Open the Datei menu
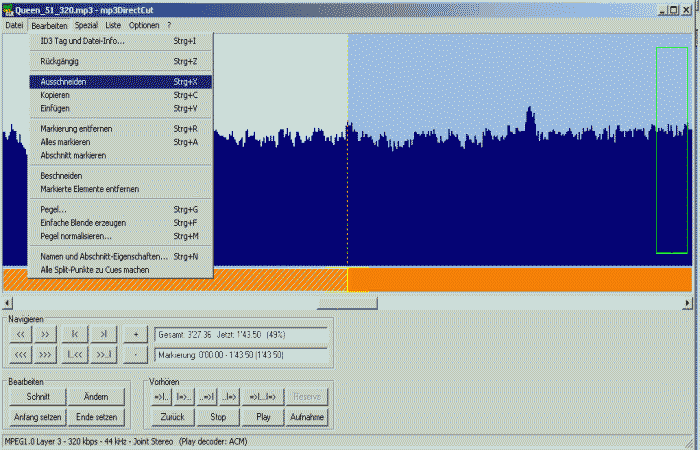The height and width of the screenshot is (450, 700). click(14, 24)
